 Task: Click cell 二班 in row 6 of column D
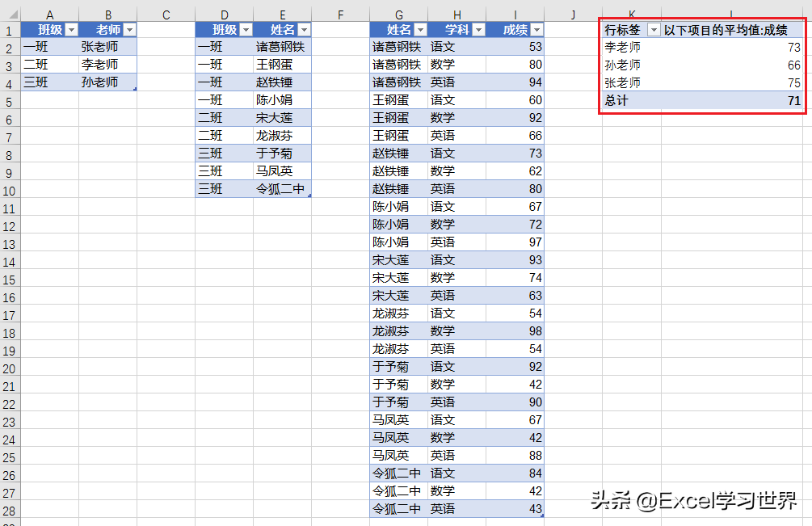(225, 118)
